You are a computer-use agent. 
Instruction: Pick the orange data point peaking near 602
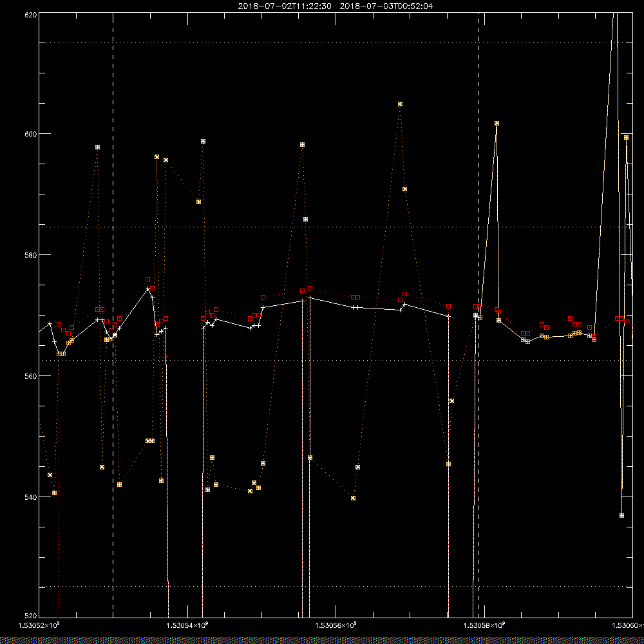pyautogui.click(x=497, y=124)
